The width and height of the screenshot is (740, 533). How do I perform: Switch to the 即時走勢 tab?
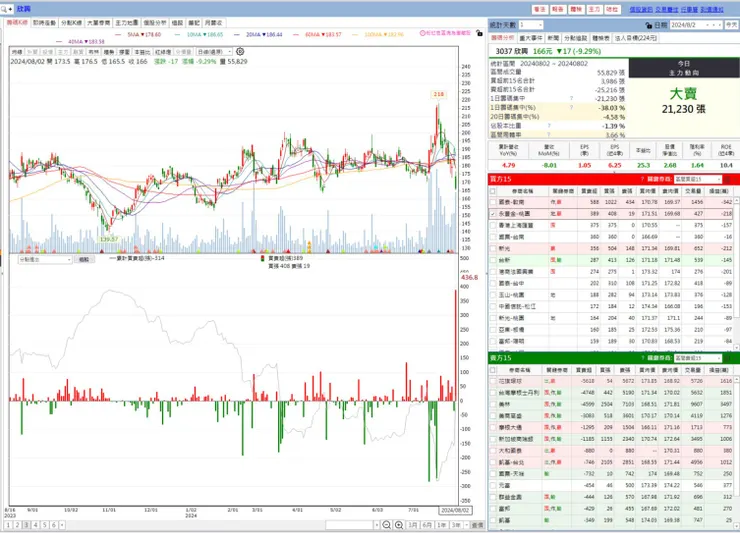pos(44,23)
